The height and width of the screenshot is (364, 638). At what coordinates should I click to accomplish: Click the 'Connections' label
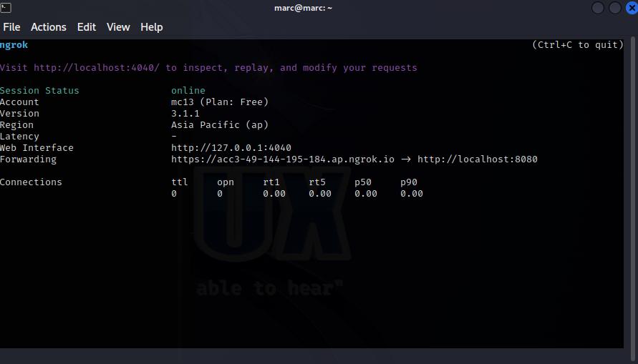coord(31,182)
